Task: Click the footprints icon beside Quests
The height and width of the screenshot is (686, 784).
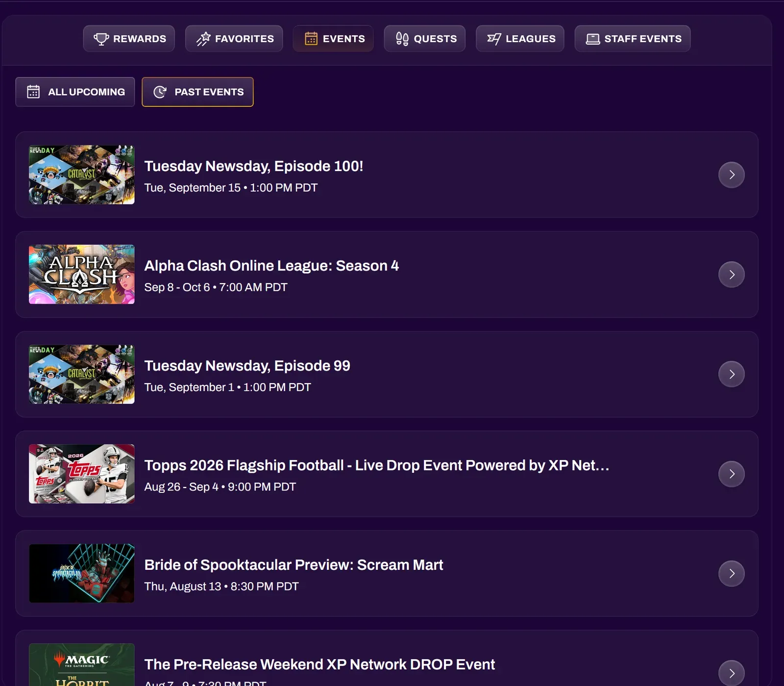Action: click(402, 39)
